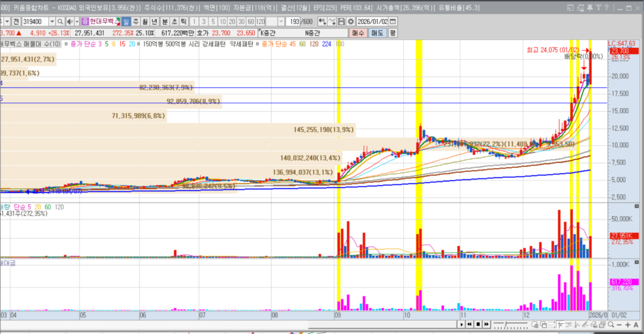The image size is (644, 334).
Task: Click the save chart floppy disk icon
Action: (x=341, y=21)
